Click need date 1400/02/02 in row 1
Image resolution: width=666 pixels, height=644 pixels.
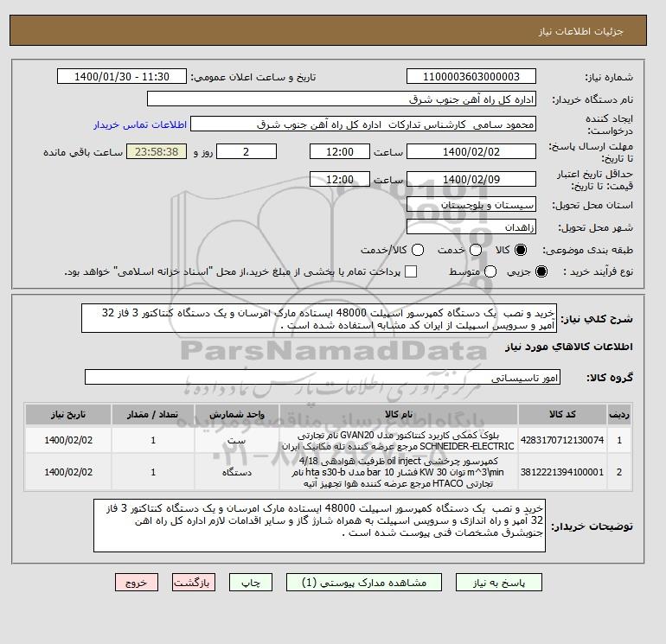[68, 440]
